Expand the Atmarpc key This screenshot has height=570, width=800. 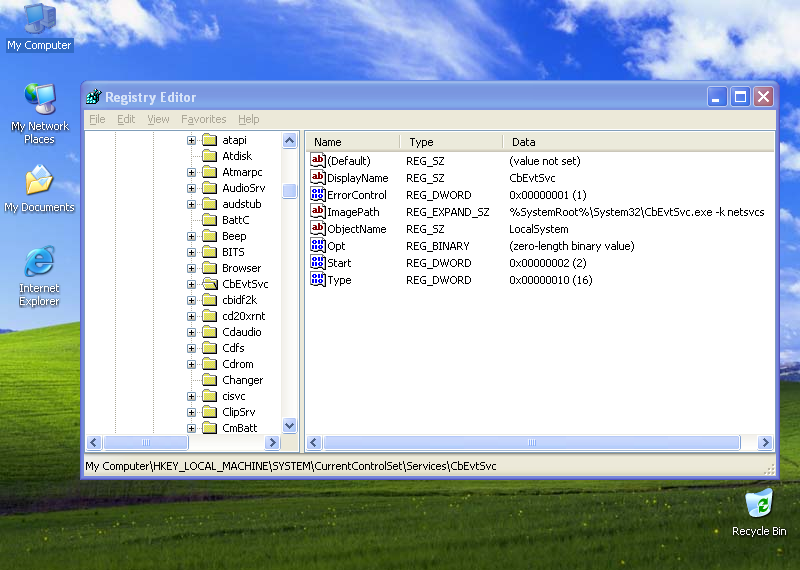point(191,172)
